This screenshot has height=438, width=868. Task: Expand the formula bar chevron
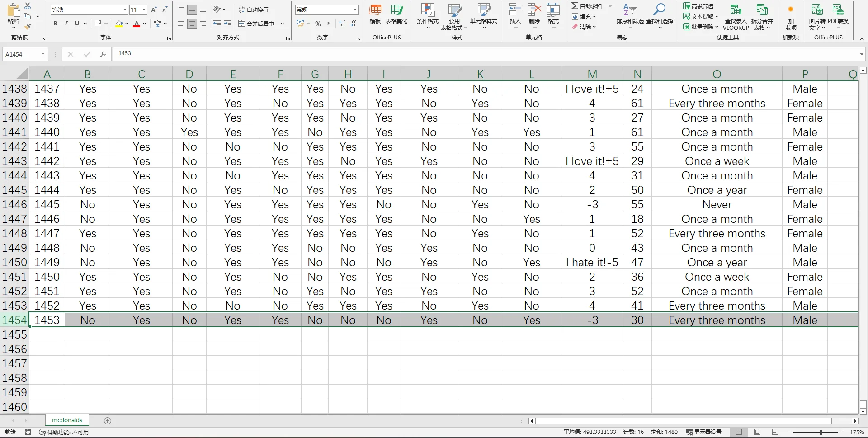coord(862,54)
